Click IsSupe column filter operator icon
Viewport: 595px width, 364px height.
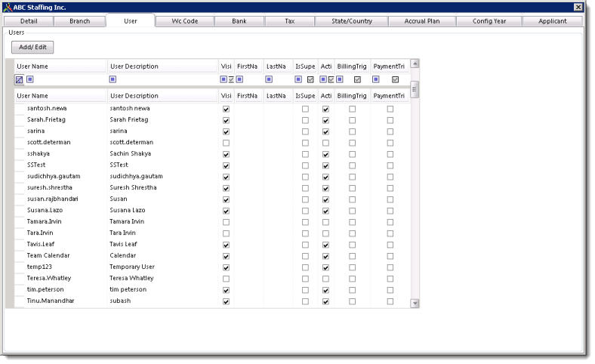click(298, 79)
